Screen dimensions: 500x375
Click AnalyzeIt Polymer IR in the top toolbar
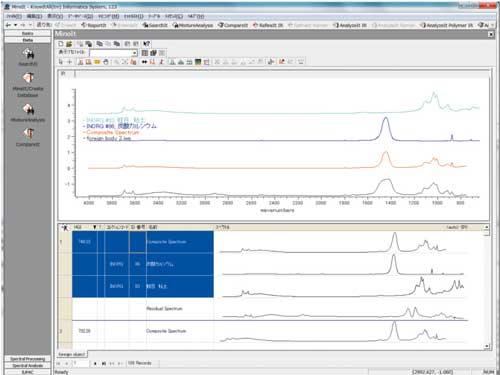(x=447, y=25)
